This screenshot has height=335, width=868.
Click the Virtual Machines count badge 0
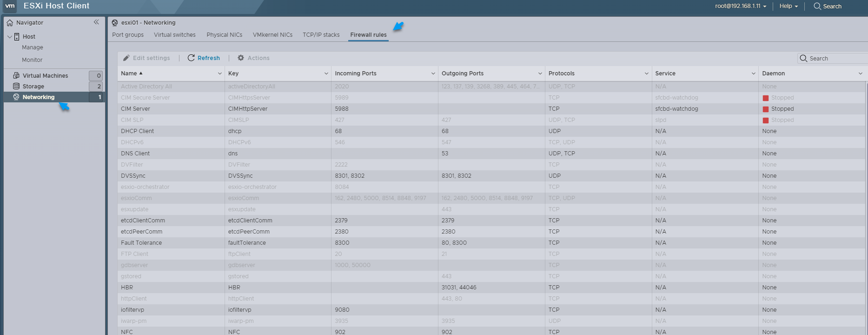(96, 75)
